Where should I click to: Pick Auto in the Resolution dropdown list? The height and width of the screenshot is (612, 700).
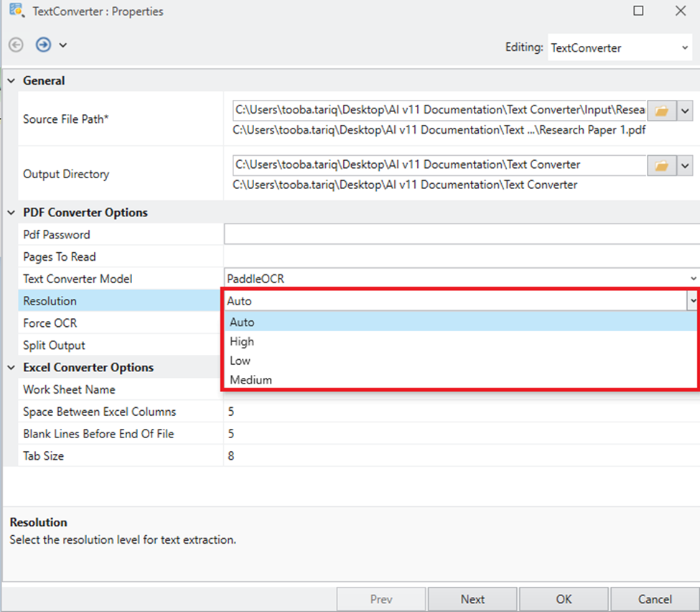pyautogui.click(x=242, y=323)
